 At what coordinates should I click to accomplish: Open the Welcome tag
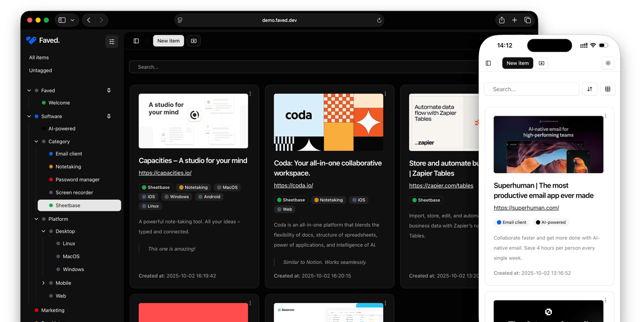(59, 103)
